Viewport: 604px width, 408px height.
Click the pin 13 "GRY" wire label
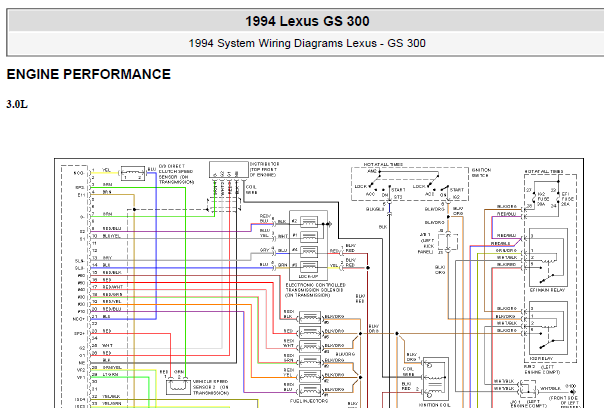click(x=107, y=258)
